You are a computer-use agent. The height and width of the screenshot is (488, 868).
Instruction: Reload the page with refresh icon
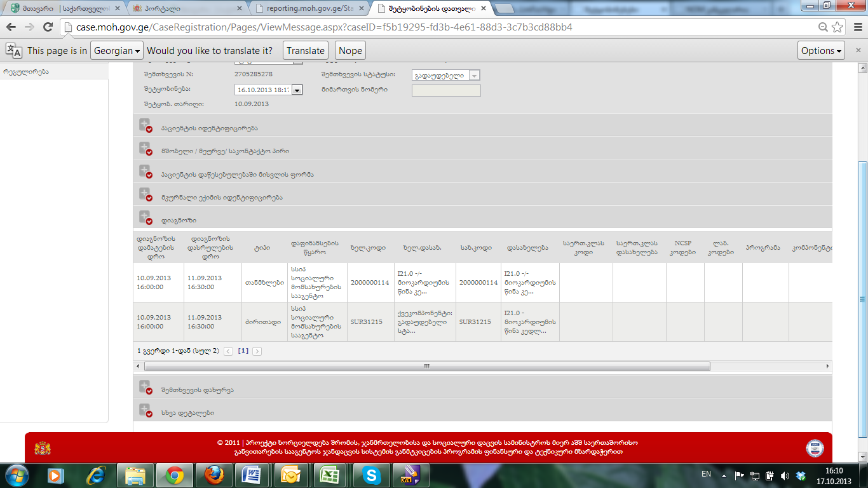48,27
